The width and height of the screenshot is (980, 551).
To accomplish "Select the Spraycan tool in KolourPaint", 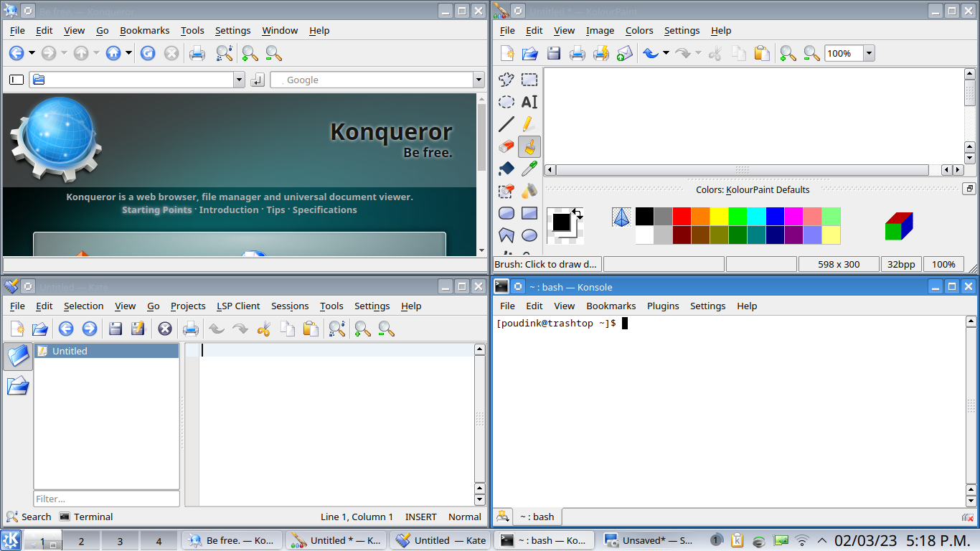I will (x=529, y=192).
